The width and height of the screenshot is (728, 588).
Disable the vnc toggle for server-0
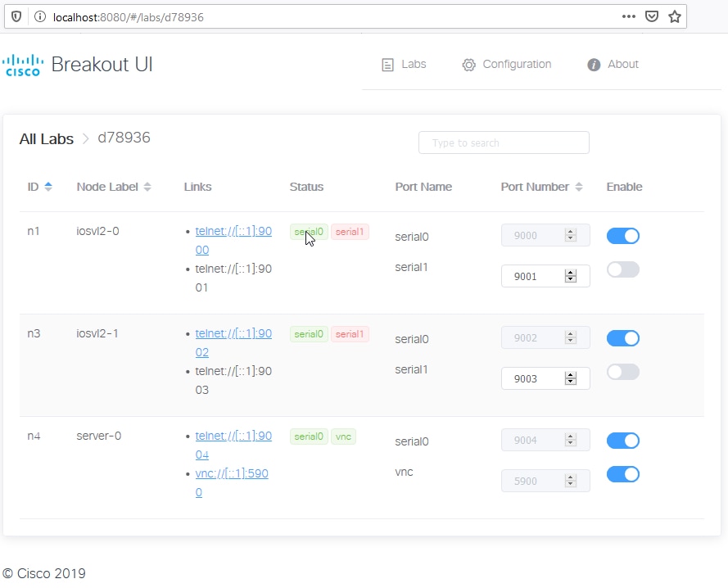(622, 473)
